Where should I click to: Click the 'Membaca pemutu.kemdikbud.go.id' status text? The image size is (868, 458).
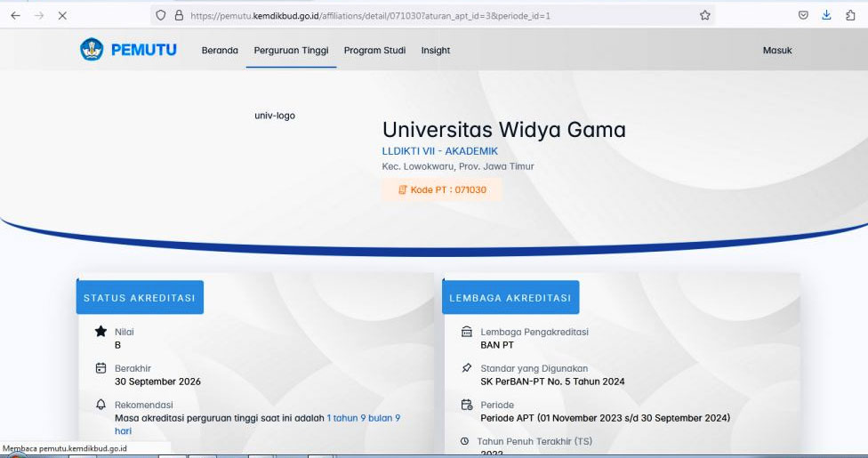pyautogui.click(x=65, y=448)
